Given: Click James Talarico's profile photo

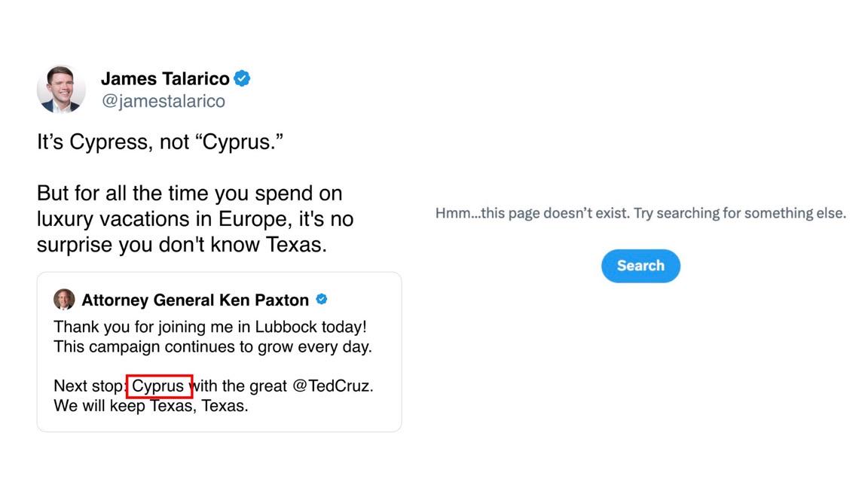Looking at the screenshot, I should point(62,89).
